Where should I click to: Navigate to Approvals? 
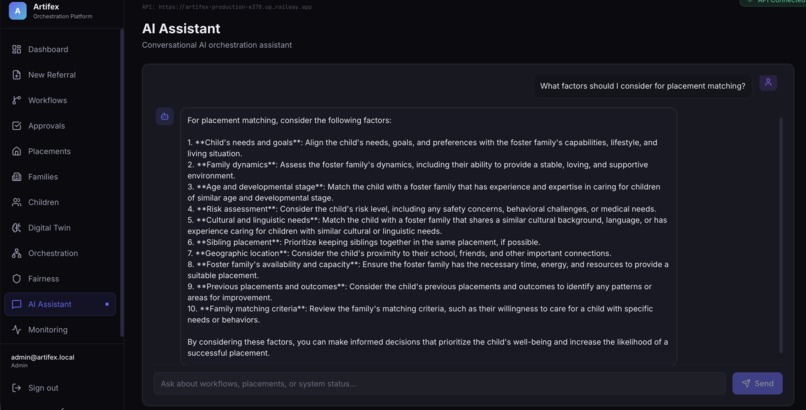(60, 126)
